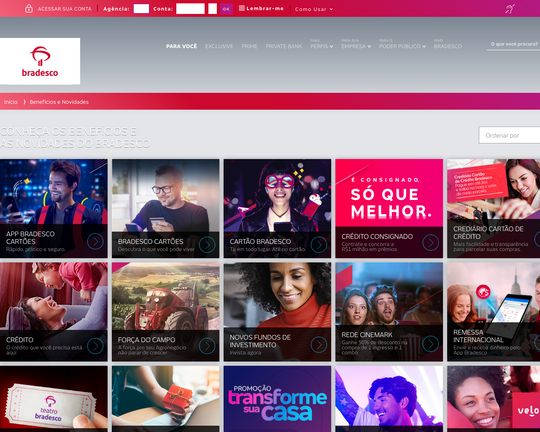The height and width of the screenshot is (432, 540).
Task: Select the Prime menu item
Action: tap(249, 46)
